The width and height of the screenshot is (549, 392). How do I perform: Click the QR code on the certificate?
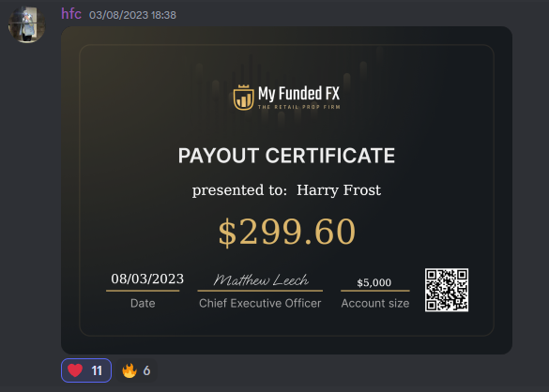447,290
